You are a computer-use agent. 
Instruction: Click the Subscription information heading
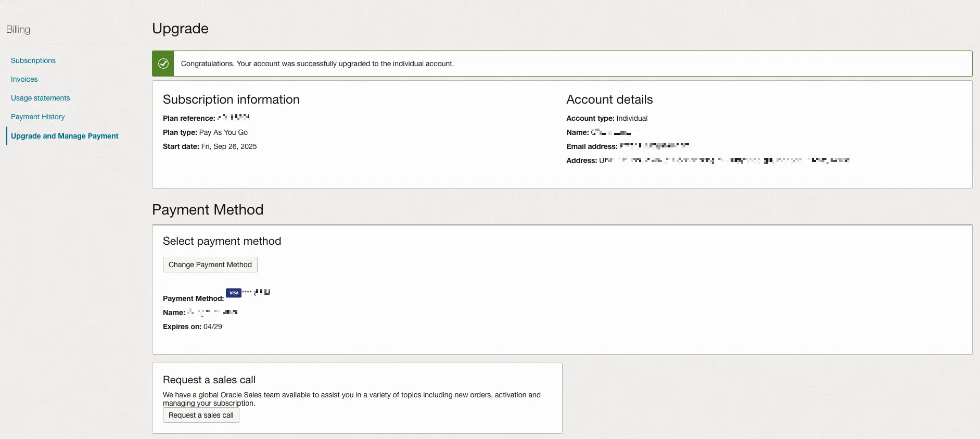231,99
